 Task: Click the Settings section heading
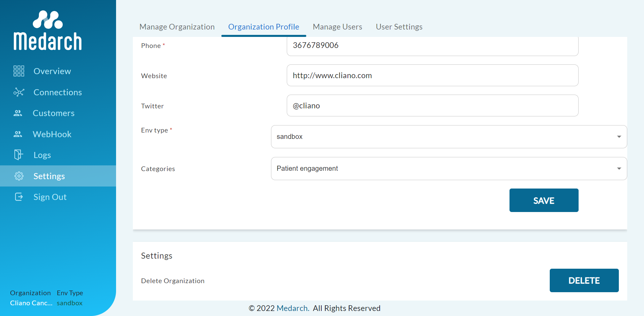pos(157,256)
